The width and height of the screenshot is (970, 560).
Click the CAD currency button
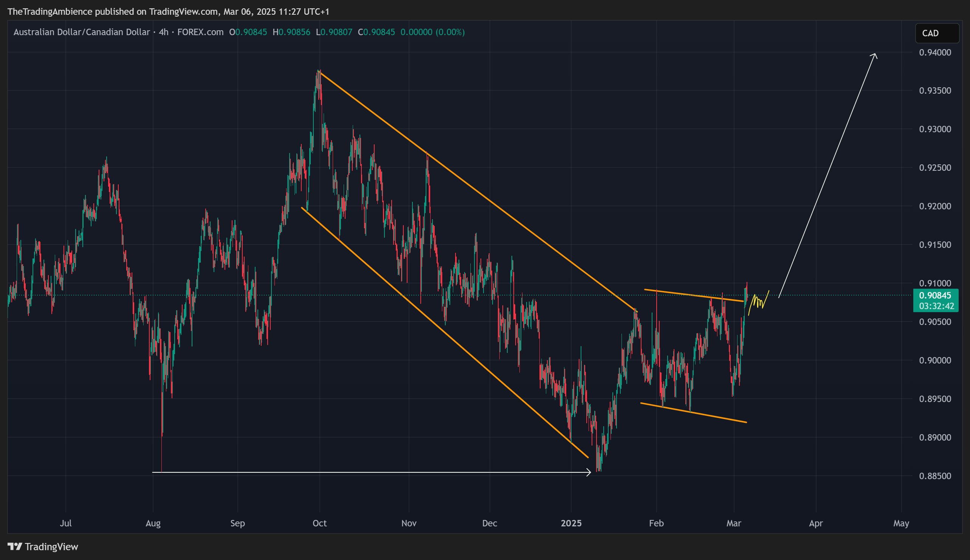937,33
